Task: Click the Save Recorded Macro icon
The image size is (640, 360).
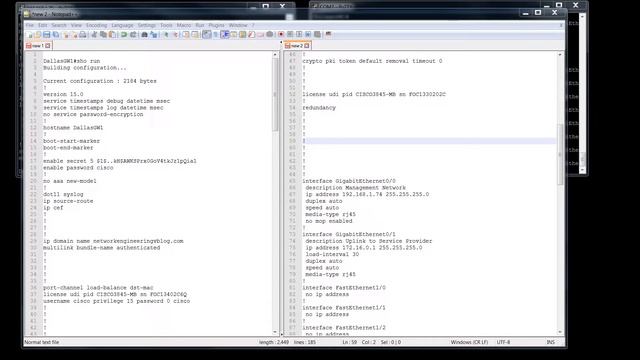Action: click(317, 35)
